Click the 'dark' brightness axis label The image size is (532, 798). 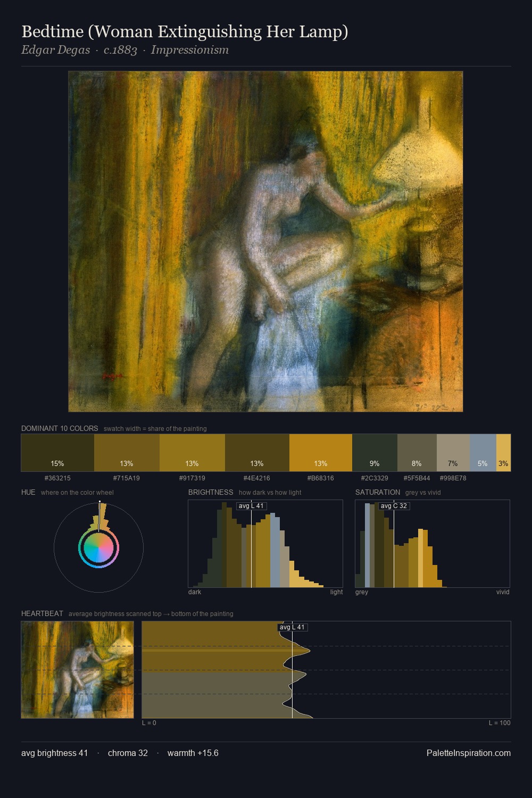click(x=195, y=592)
